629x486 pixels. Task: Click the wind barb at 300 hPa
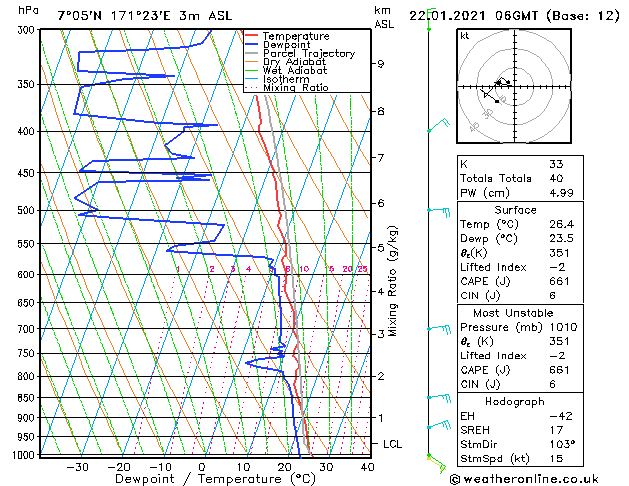pyautogui.click(x=430, y=26)
